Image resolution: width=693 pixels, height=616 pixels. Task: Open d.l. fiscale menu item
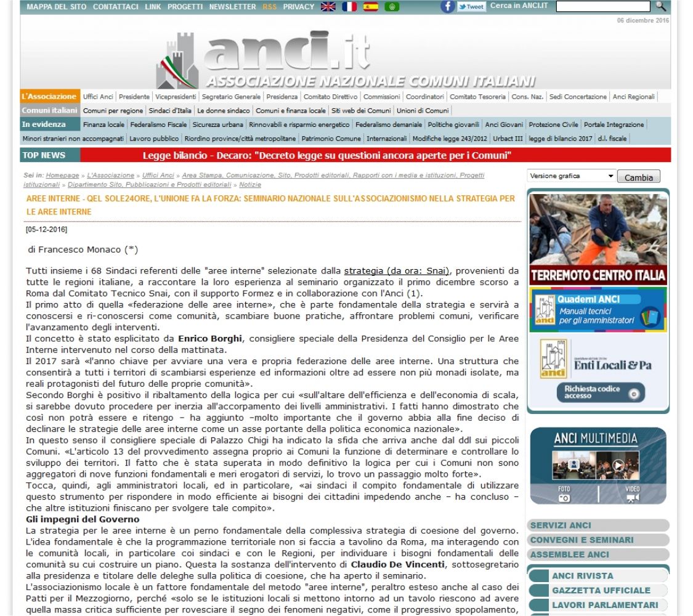[612, 139]
